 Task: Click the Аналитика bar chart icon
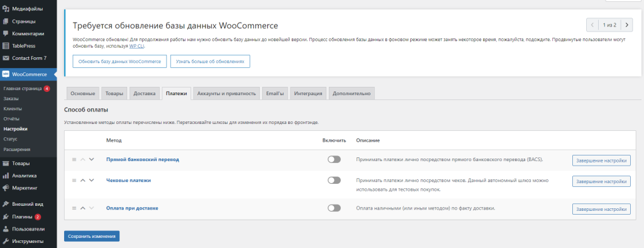click(x=6, y=176)
